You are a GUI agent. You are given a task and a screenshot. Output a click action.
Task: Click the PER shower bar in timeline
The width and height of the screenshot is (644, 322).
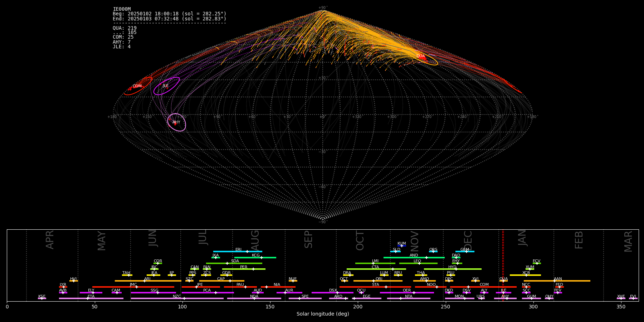click(x=244, y=269)
